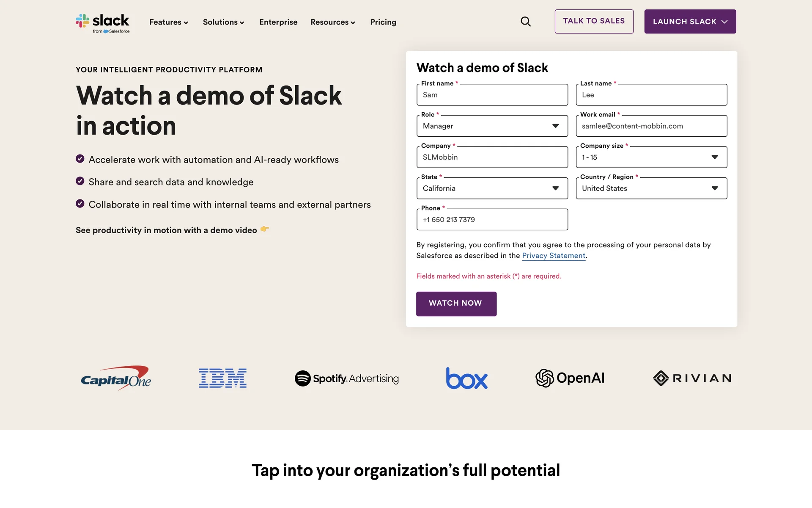The image size is (812, 508).
Task: Click the Slack logo in header
Action: click(x=103, y=22)
